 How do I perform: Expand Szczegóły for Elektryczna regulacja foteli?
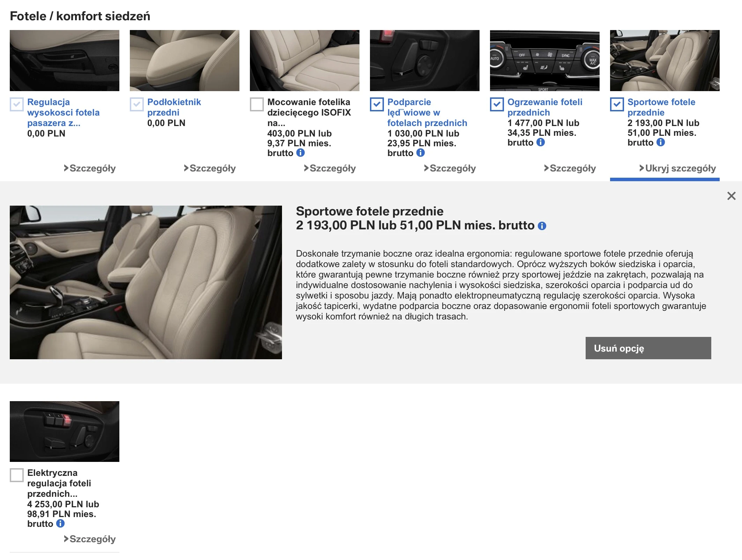pyautogui.click(x=90, y=539)
